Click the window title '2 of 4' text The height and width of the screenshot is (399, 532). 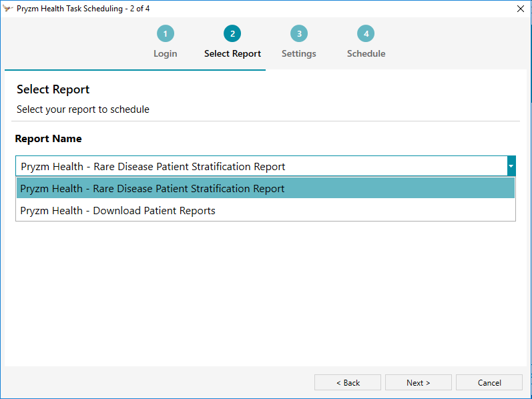point(140,9)
